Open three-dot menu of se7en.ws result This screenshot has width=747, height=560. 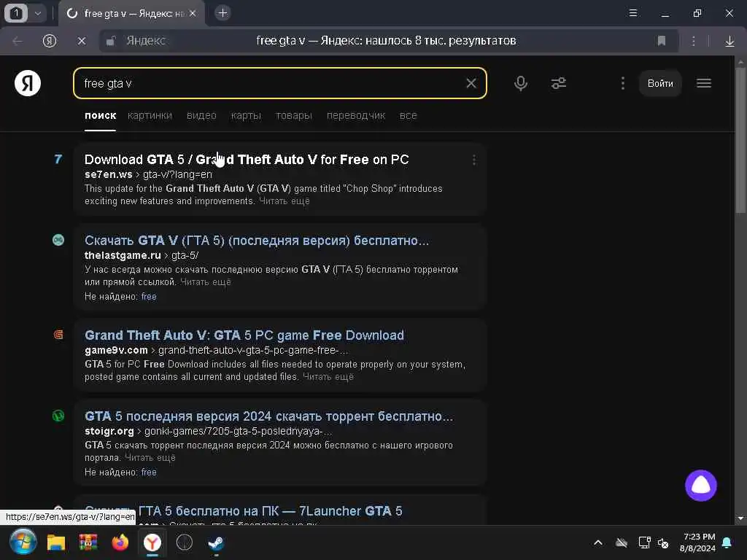[473, 160]
